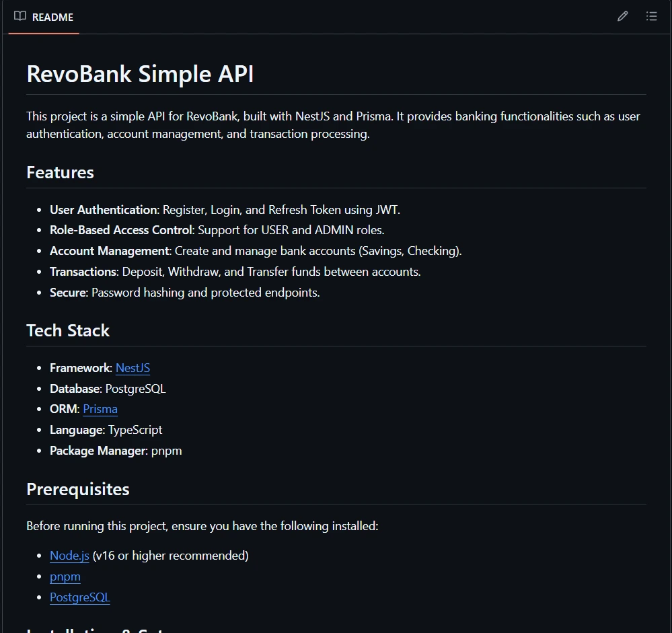
Task: Click the Secure bullet item
Action: 184,293
